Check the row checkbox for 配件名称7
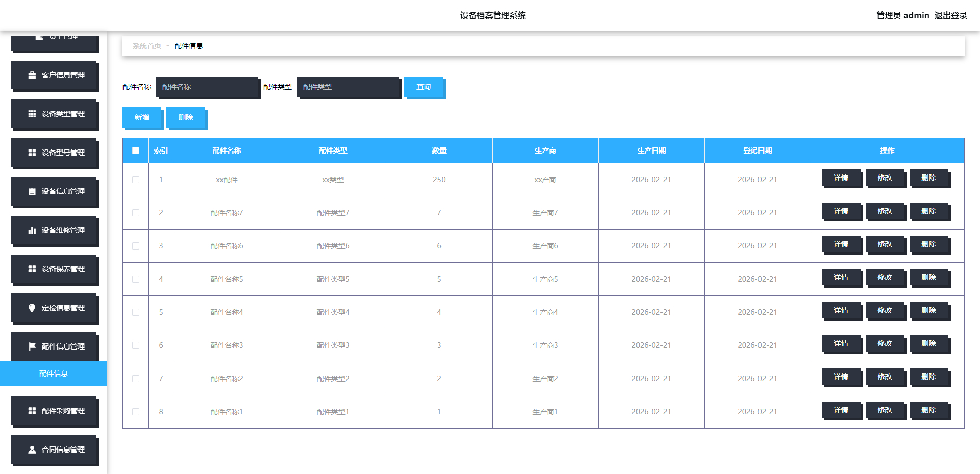Viewport: 980px width, 474px height. click(x=136, y=213)
